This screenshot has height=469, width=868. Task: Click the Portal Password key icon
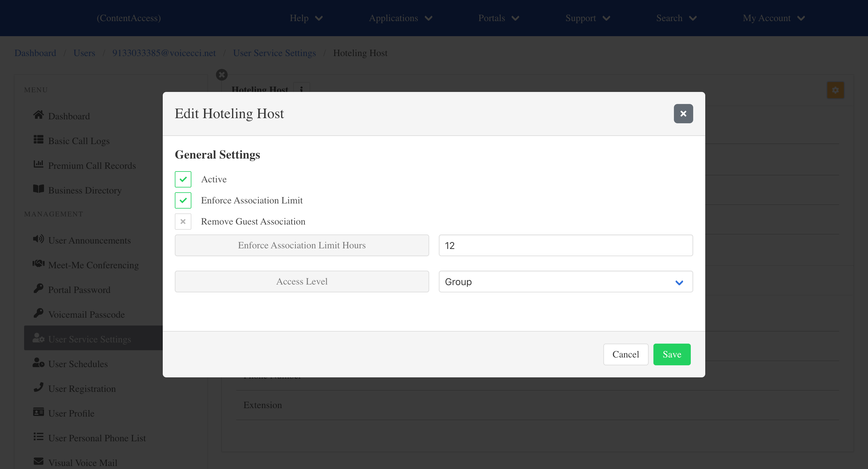click(x=38, y=288)
